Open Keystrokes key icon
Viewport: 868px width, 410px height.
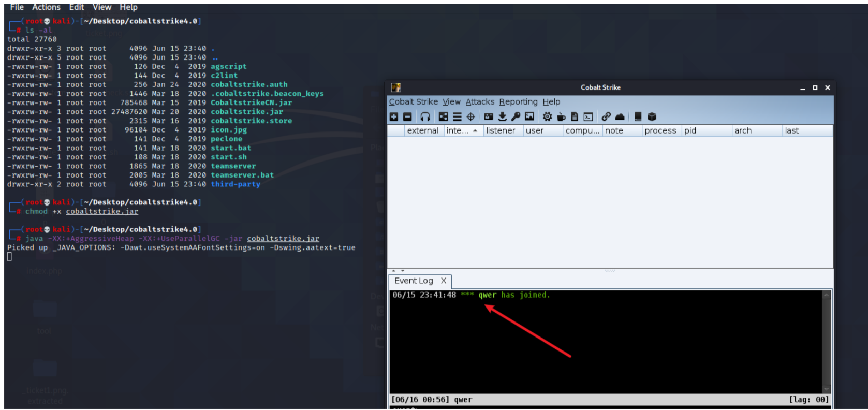[x=516, y=117]
